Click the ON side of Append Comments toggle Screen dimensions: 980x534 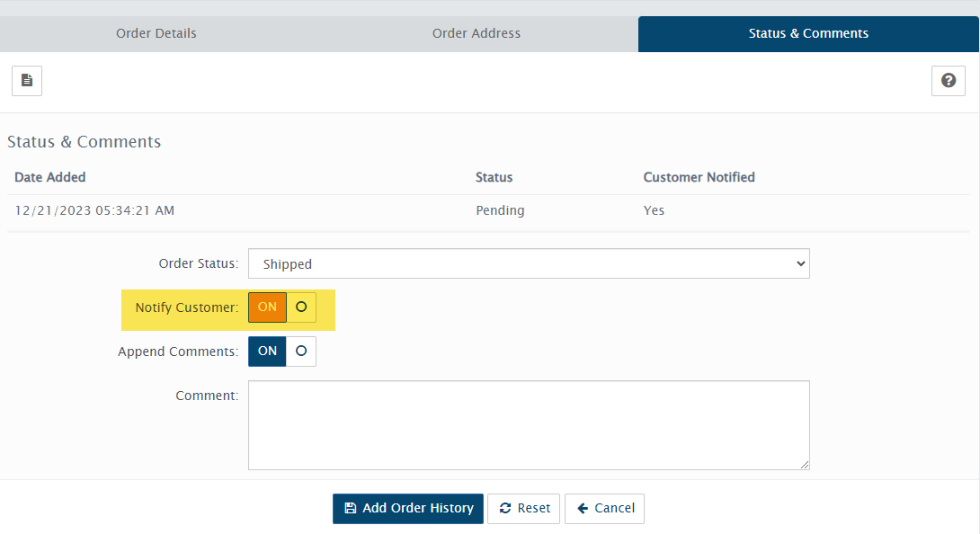[267, 352]
